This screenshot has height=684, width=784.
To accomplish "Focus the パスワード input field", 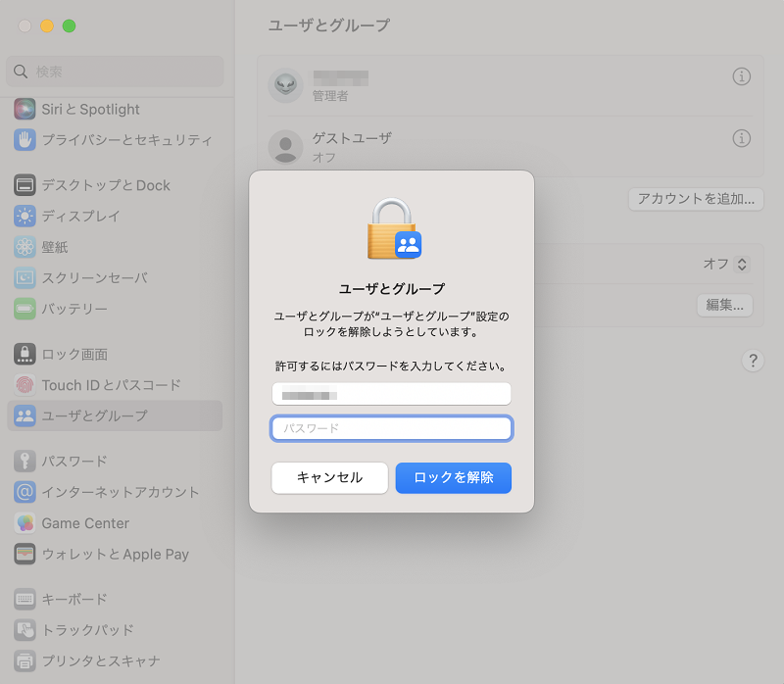I will 391,428.
